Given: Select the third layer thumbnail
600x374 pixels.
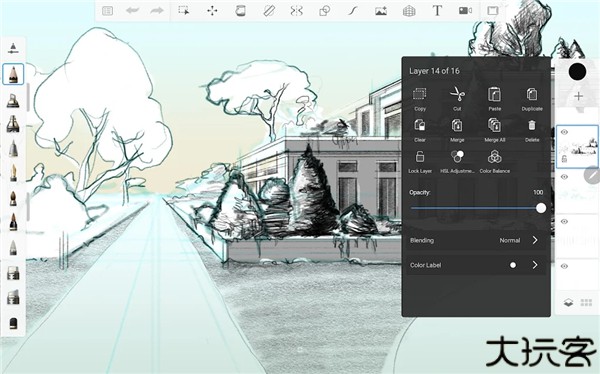Looking at the screenshot, I should (x=577, y=236).
